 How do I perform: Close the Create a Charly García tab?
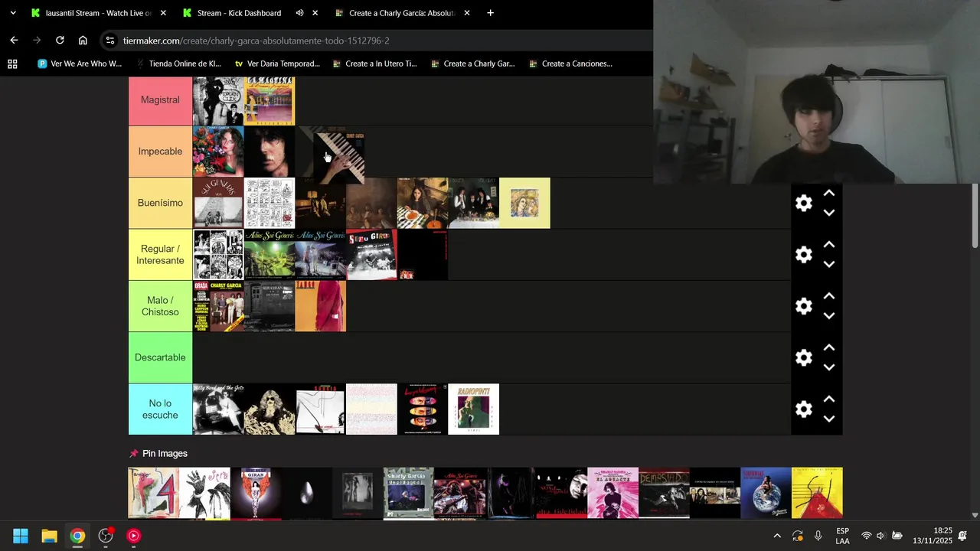coord(467,13)
